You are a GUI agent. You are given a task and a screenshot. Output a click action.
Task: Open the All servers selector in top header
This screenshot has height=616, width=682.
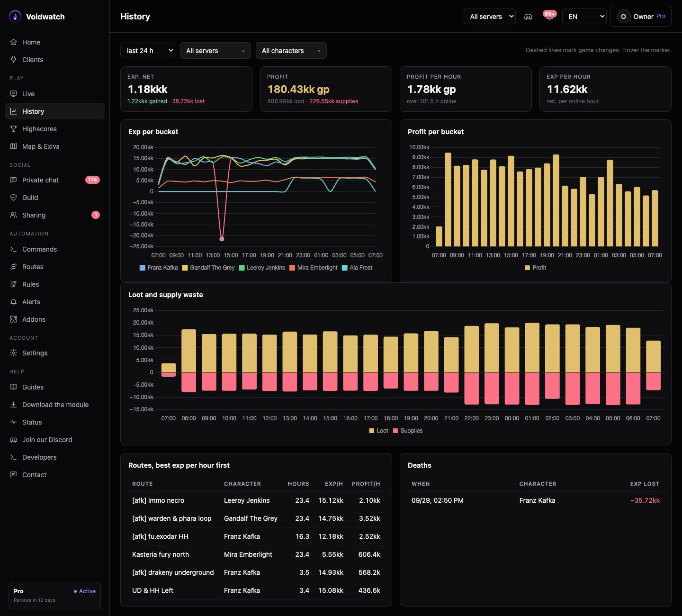490,17
